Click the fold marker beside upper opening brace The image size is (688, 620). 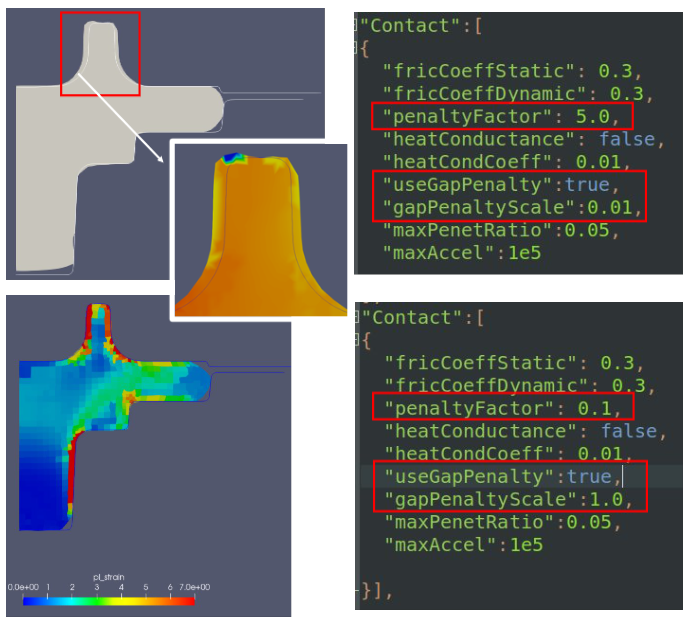[356, 47]
